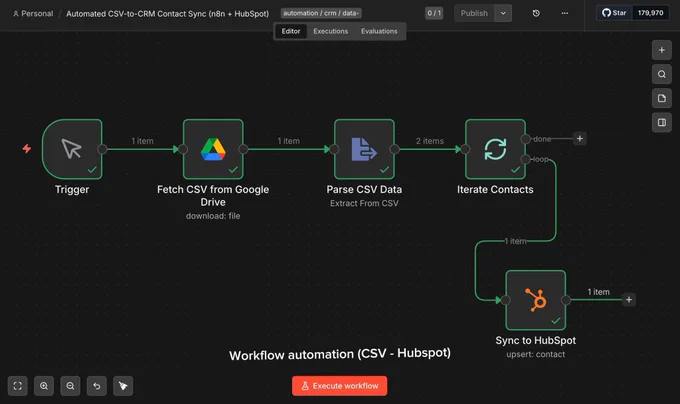Edit the automation / crm / data tags
The height and width of the screenshot is (404, 680).
pyautogui.click(x=321, y=13)
